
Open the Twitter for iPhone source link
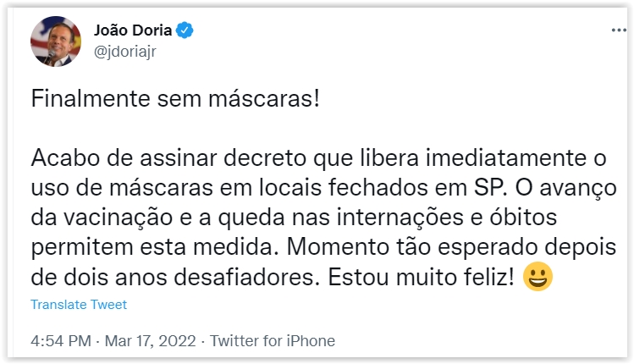(x=273, y=341)
